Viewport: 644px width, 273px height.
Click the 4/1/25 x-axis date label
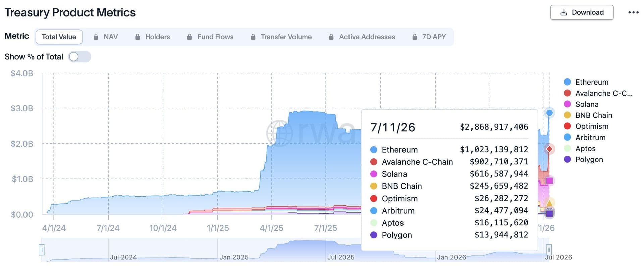click(x=272, y=228)
